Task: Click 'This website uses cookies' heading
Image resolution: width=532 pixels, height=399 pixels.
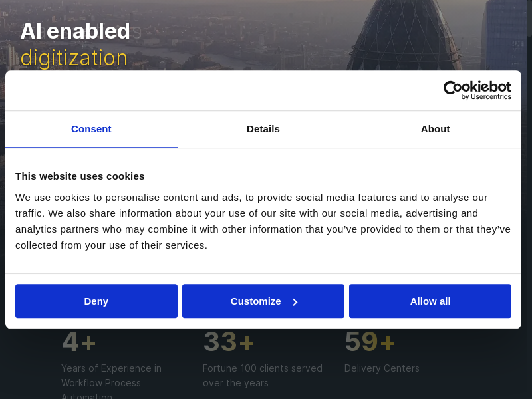Action: pyautogui.click(x=80, y=176)
